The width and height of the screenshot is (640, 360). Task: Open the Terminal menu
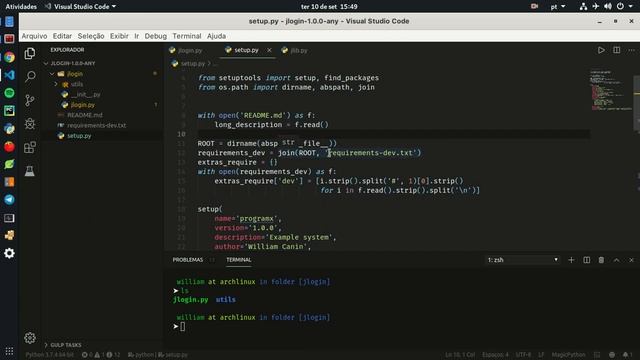tap(187, 36)
